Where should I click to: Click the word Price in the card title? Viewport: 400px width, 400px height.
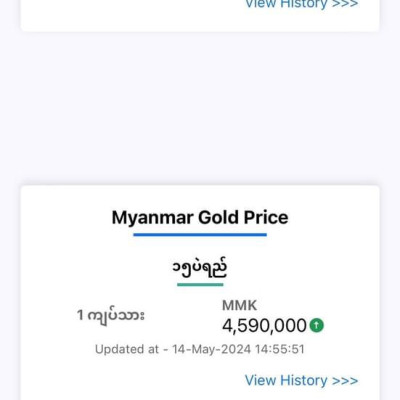266,218
